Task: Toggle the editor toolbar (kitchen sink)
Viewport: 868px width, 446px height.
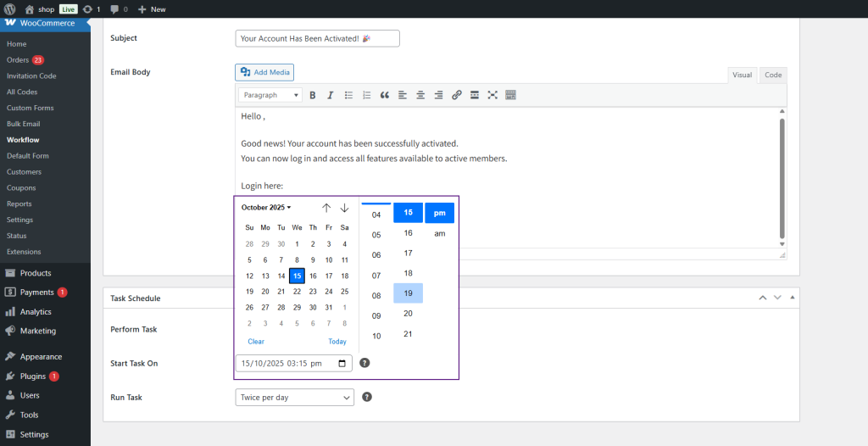Action: (x=510, y=95)
